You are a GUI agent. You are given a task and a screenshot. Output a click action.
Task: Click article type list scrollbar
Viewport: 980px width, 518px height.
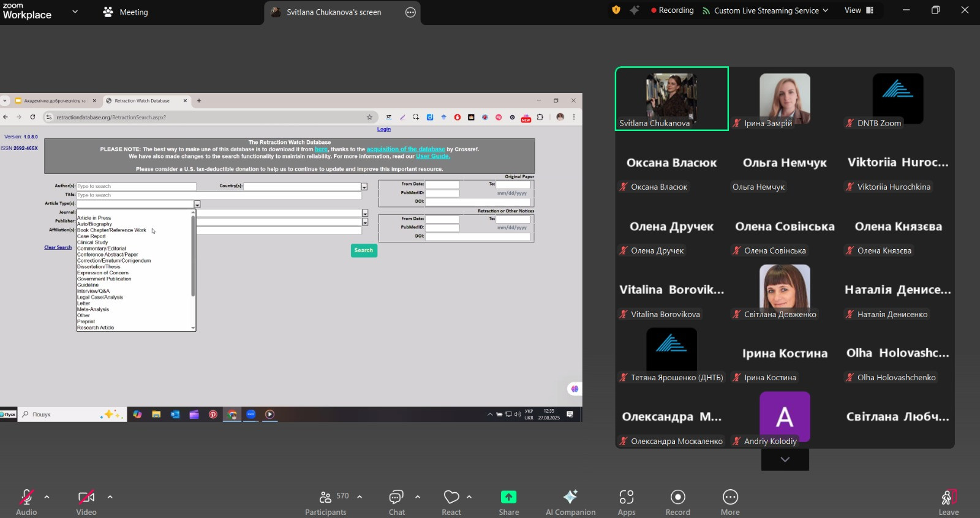click(x=194, y=256)
